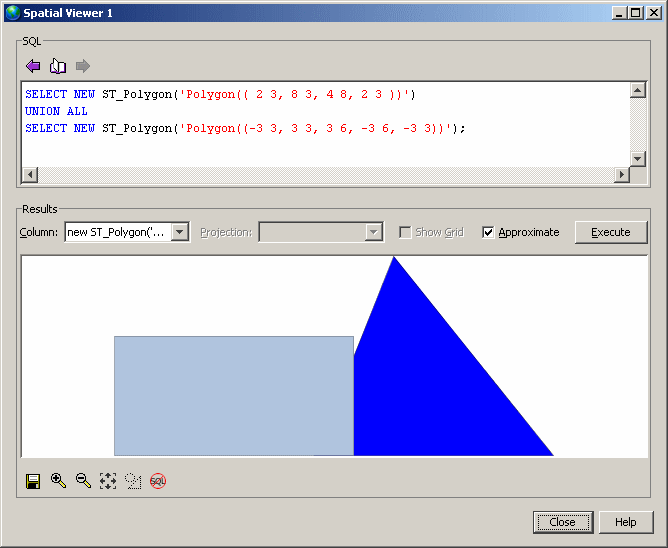
Task: Toggle the Approximate checkbox
Action: [x=488, y=232]
